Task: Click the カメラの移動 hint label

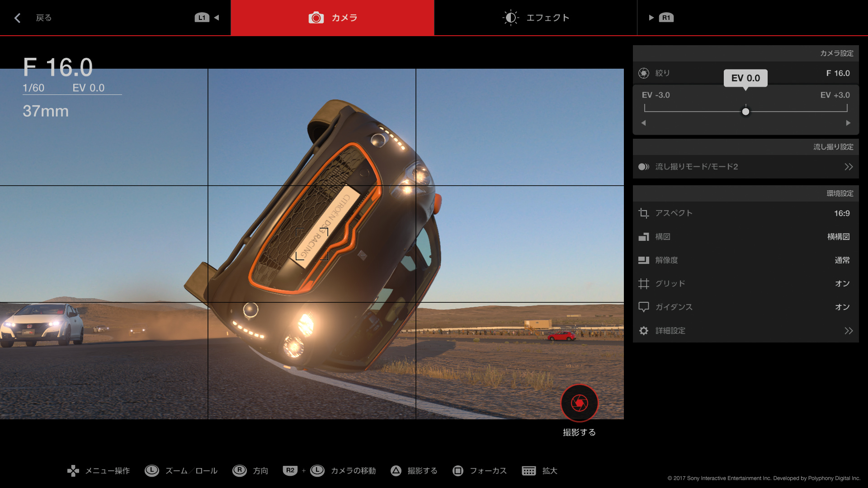Action: click(x=354, y=471)
